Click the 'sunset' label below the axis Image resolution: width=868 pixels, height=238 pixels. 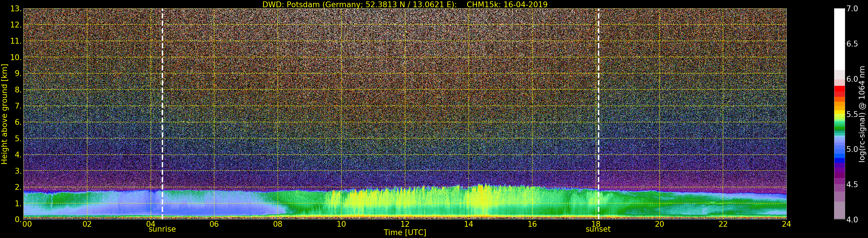[x=598, y=229]
